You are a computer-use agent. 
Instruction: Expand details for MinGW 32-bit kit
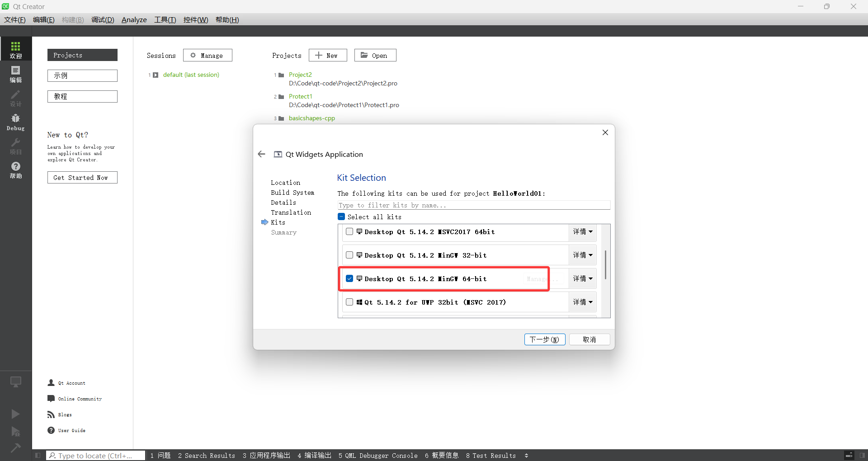click(x=583, y=255)
